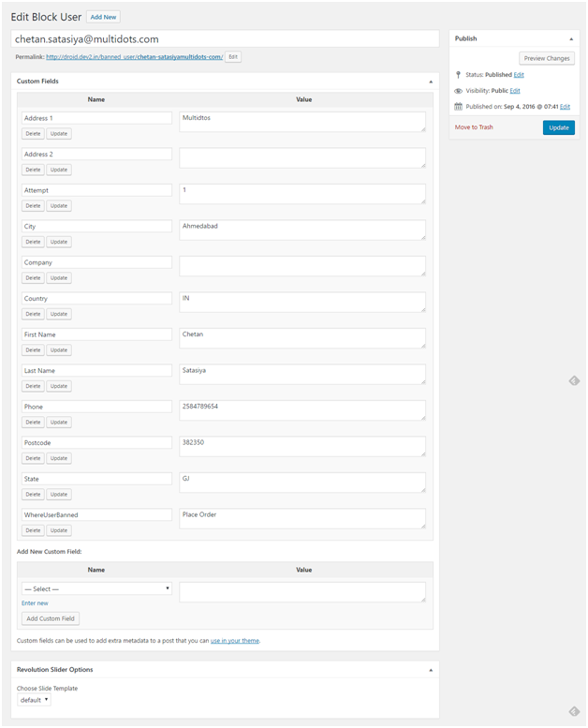Update the Address 1 custom field
This screenshot has height=728, width=588.
(x=59, y=134)
